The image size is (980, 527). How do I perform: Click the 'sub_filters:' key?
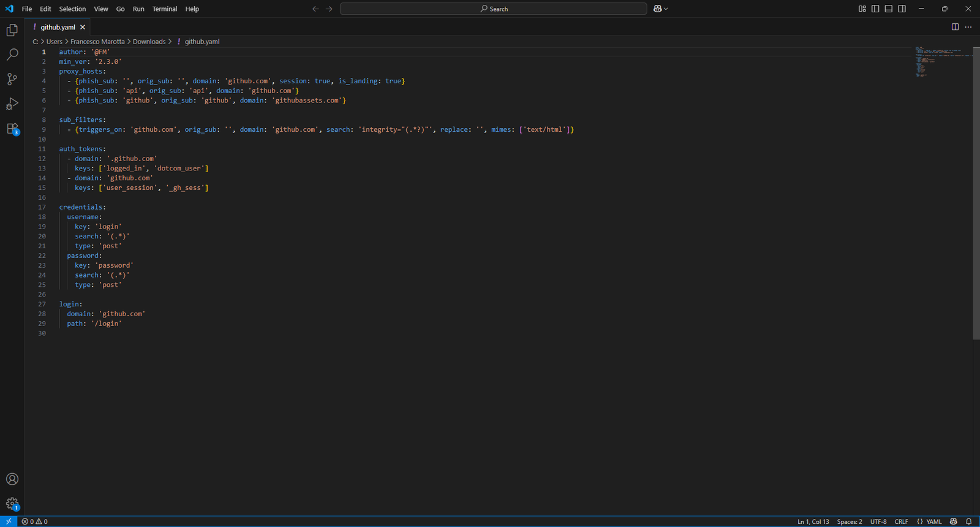point(82,119)
